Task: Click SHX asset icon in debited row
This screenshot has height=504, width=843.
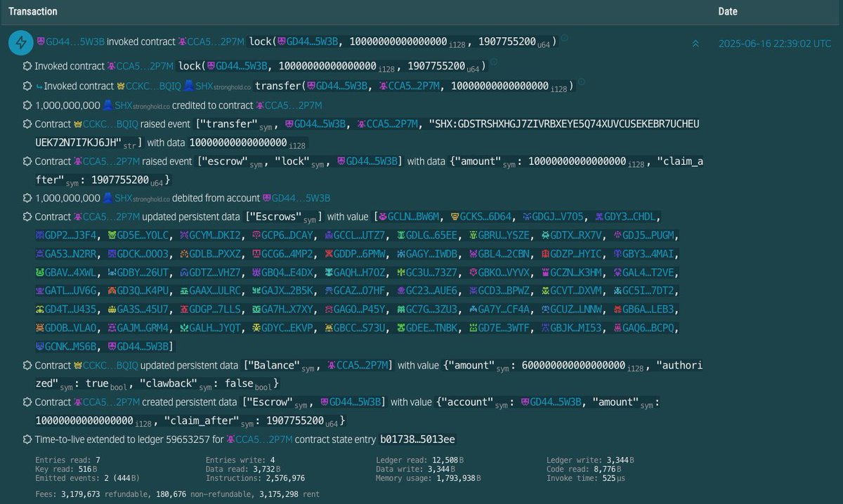Action: (x=107, y=198)
